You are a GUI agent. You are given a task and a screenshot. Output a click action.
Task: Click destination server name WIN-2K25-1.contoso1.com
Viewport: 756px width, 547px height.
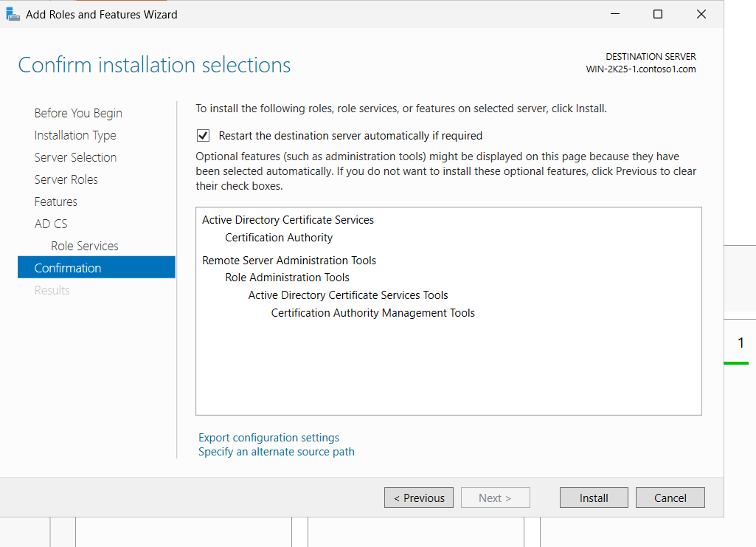click(x=641, y=69)
